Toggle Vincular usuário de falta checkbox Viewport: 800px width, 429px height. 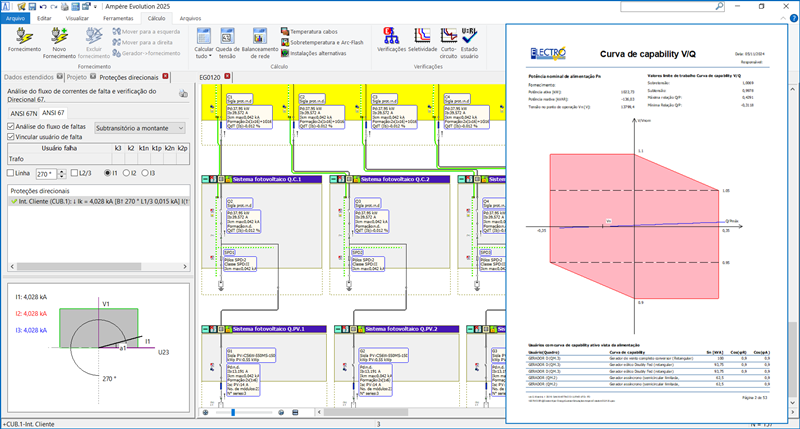click(11, 137)
